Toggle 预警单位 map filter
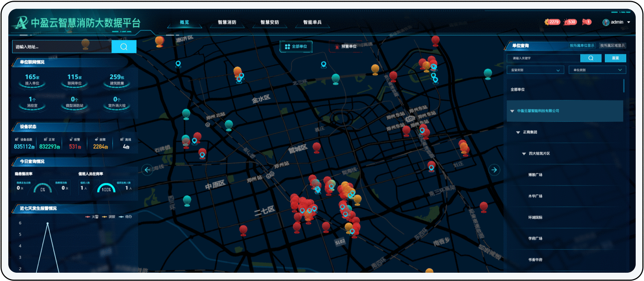Image resolution: width=644 pixels, height=281 pixels. (x=345, y=46)
